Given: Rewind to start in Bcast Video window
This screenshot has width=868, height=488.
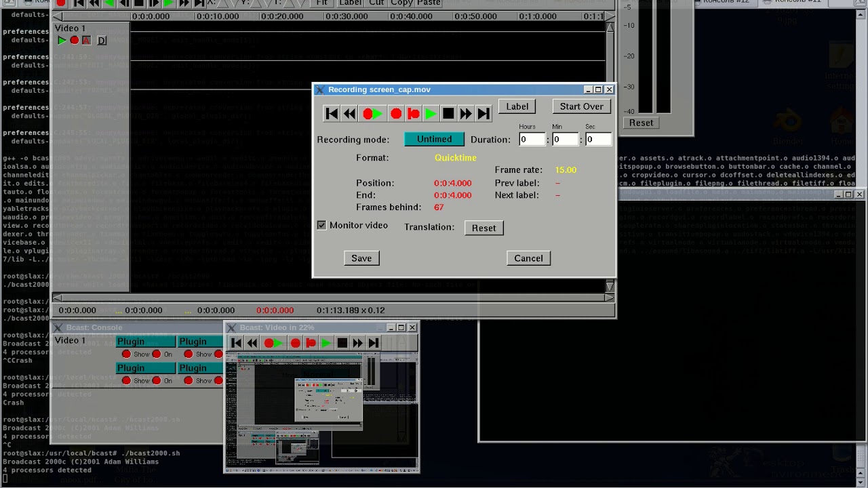Looking at the screenshot, I should point(236,343).
